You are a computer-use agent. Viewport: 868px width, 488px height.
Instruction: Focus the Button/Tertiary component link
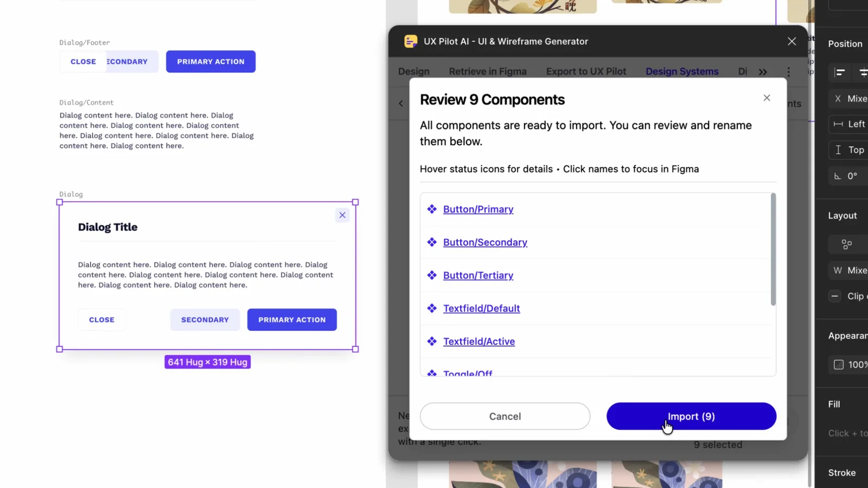[x=478, y=275]
